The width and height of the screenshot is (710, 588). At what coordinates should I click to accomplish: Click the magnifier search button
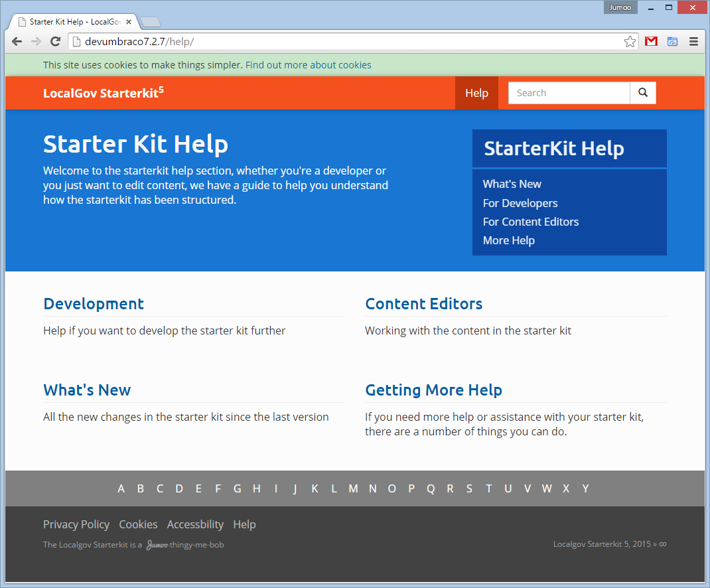pyautogui.click(x=643, y=93)
